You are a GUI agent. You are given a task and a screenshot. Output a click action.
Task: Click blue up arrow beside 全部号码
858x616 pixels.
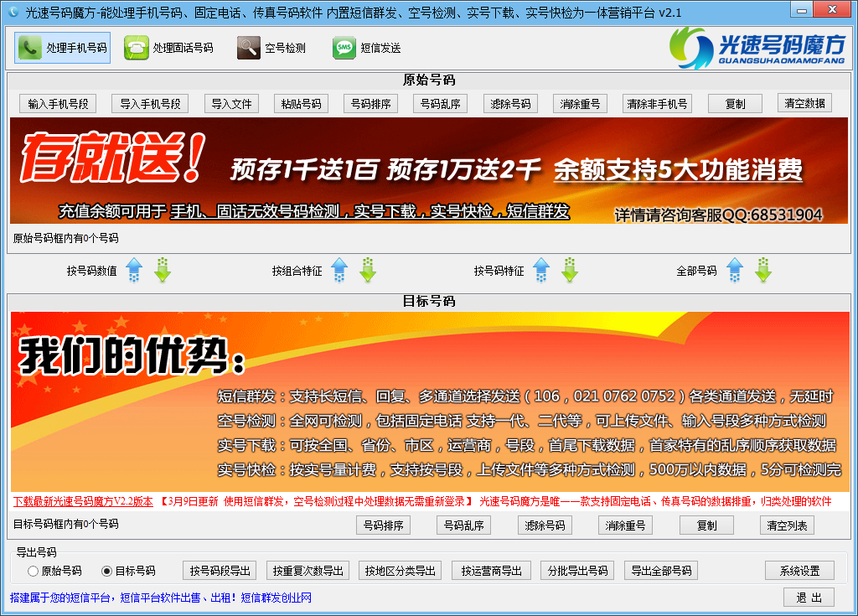(x=734, y=271)
